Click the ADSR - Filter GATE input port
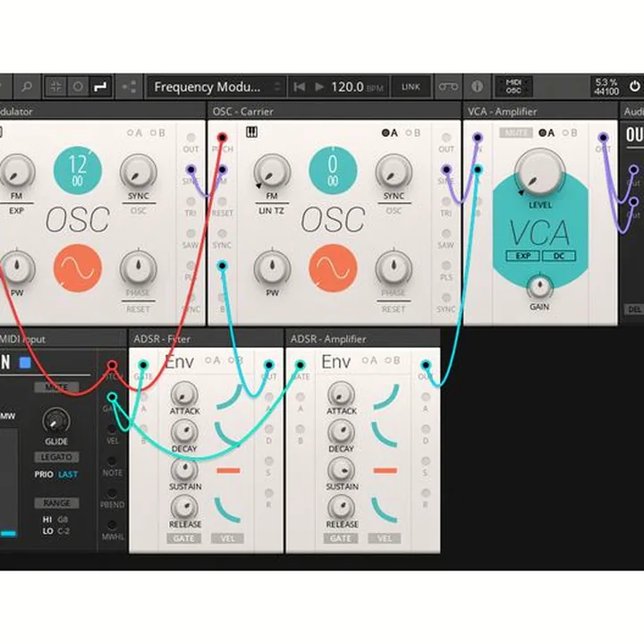 (x=143, y=364)
